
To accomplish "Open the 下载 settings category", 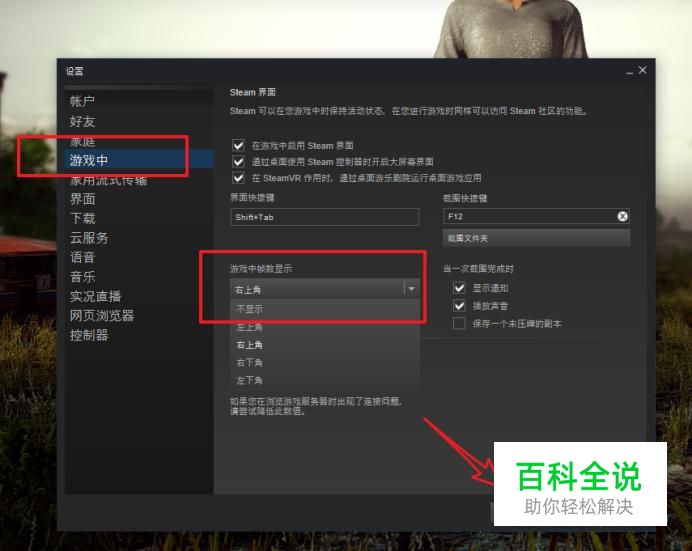I will click(x=82, y=218).
